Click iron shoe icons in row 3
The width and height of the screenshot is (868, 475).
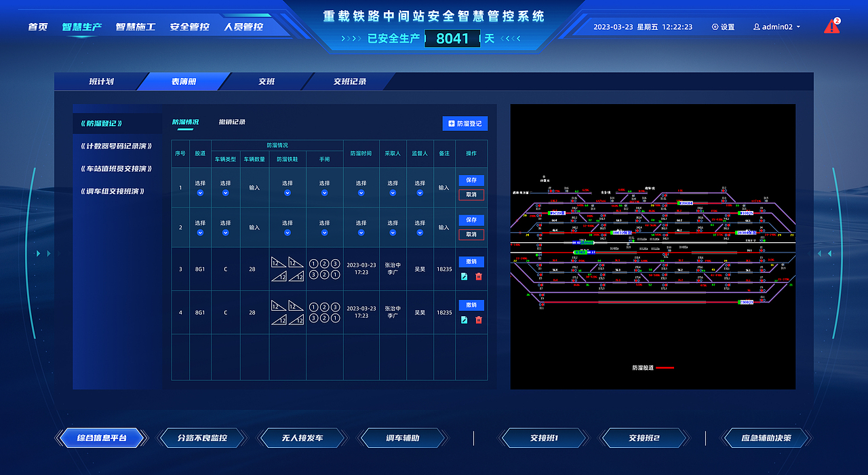[288, 269]
